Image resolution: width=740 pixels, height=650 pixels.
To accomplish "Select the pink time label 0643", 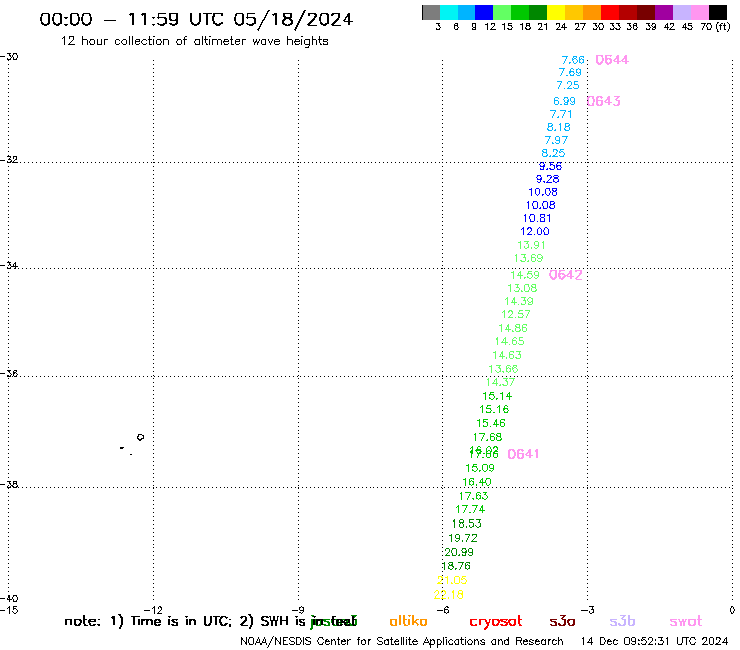I will [x=603, y=101].
